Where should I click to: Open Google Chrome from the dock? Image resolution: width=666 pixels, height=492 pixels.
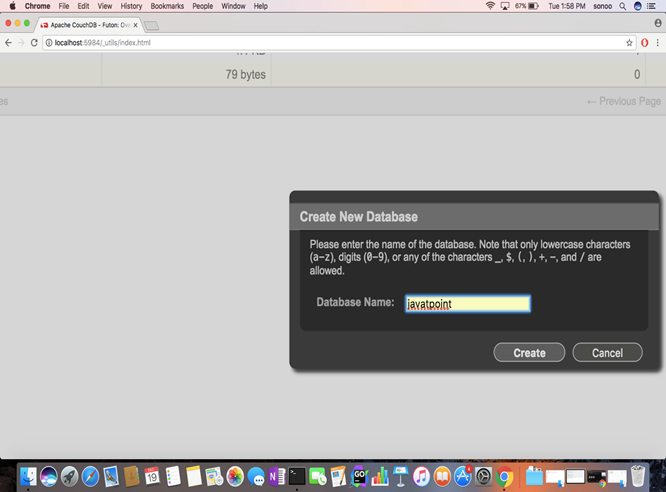click(x=504, y=476)
